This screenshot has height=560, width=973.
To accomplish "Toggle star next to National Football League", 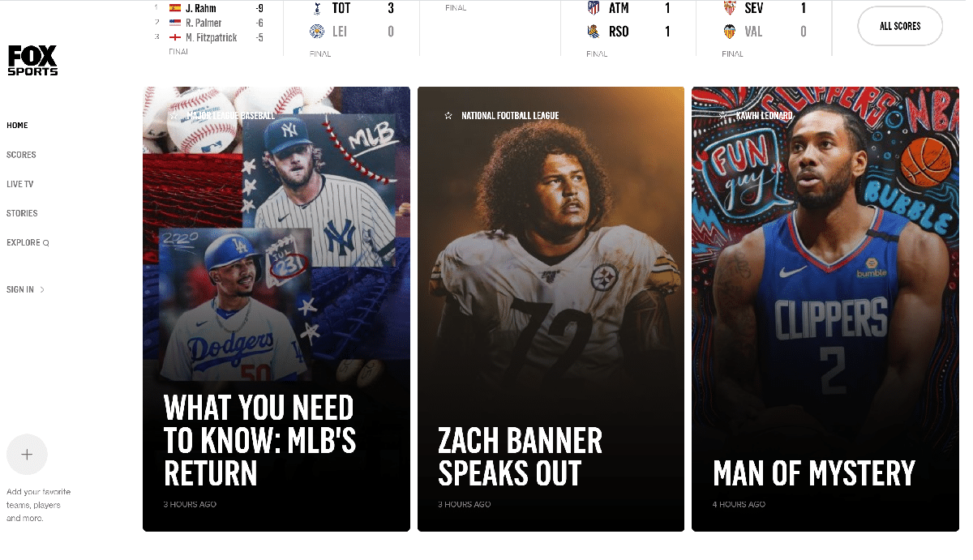I will (448, 116).
